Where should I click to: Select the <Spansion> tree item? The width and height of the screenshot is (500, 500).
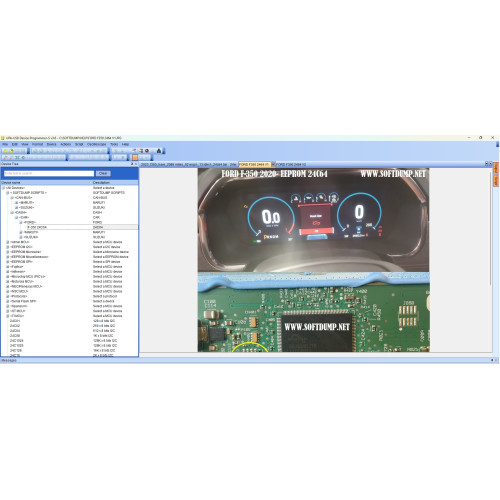pyautogui.click(x=19, y=306)
